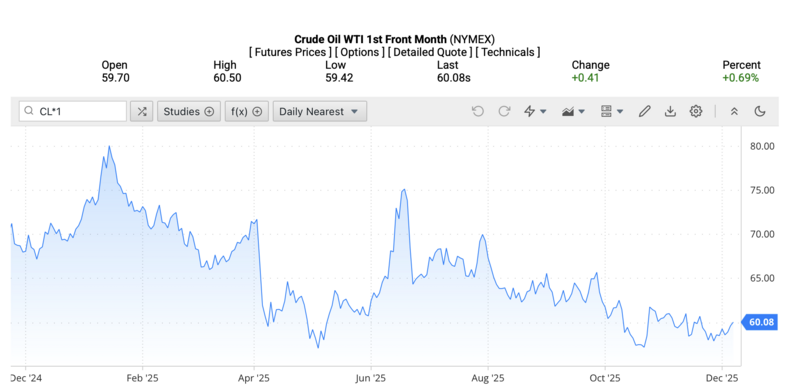Click the Percent value +0.69%
This screenshot has height=387, width=800.
pyautogui.click(x=740, y=78)
